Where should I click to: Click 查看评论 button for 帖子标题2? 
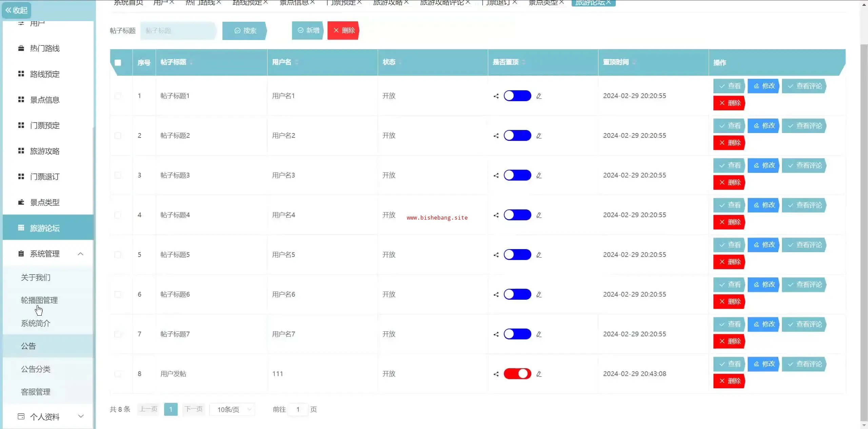(805, 126)
